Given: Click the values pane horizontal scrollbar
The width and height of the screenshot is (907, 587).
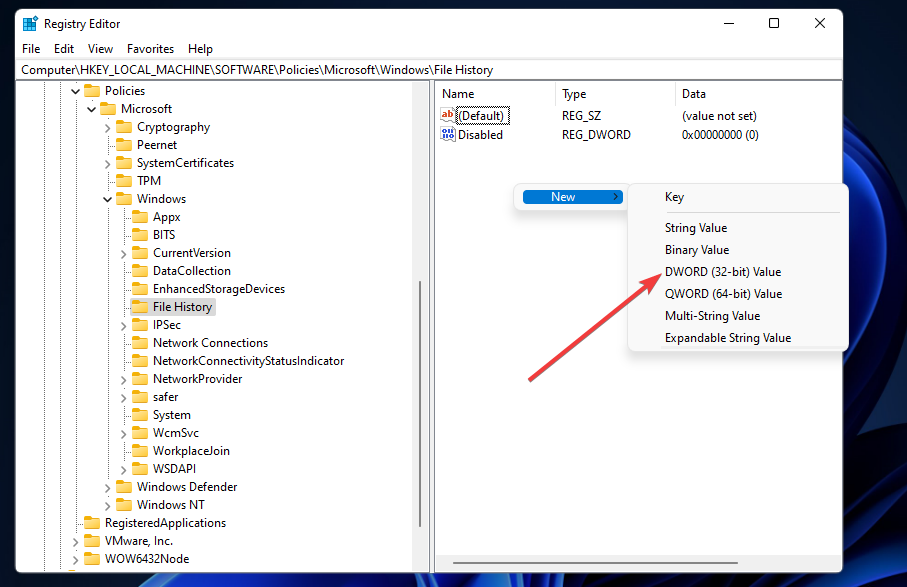Looking at the screenshot, I should click(595, 562).
